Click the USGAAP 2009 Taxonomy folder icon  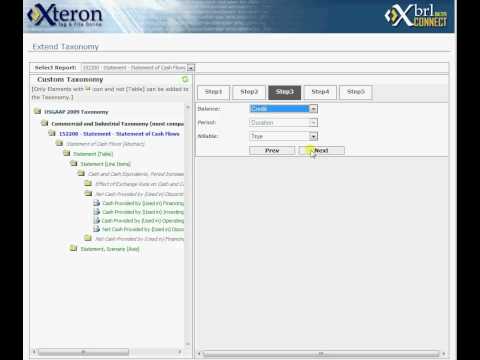37,111
